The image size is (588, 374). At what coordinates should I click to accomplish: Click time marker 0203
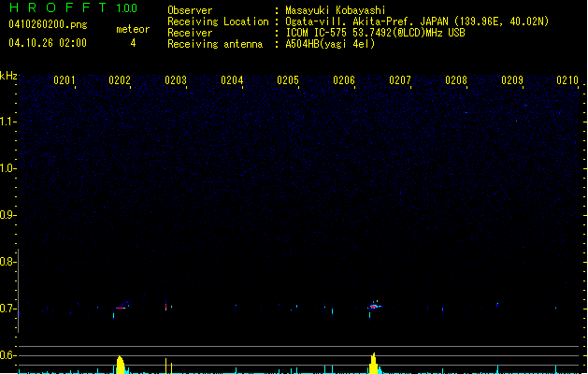click(176, 80)
